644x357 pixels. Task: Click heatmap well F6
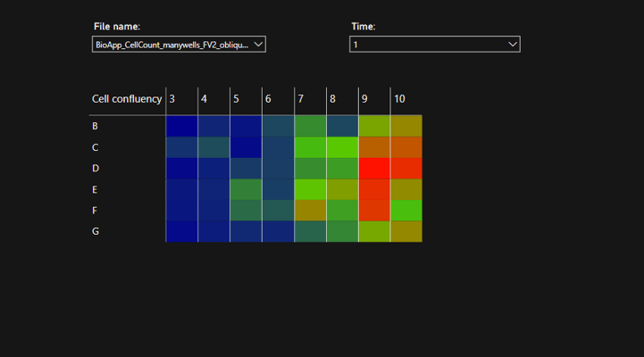(278, 211)
